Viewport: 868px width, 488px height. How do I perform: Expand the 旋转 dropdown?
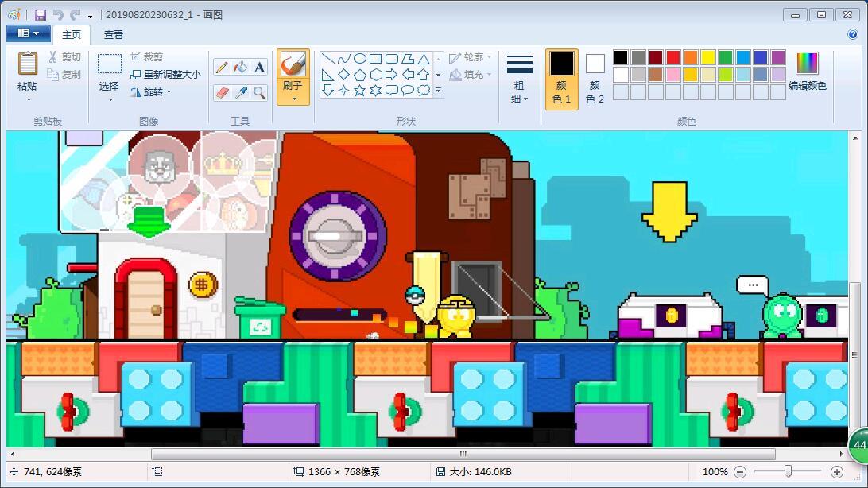click(150, 92)
